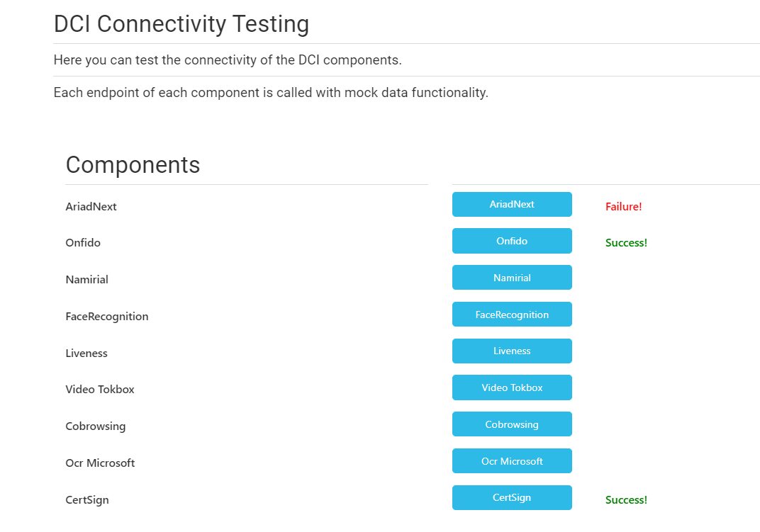The image size is (760, 532).
Task: Select the Video Tokbox label in left column
Action: pyautogui.click(x=100, y=390)
